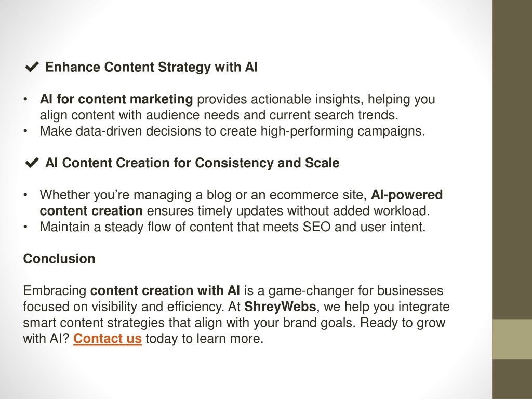The image size is (532, 399).
Task: Select the Enhance Content Strategy with AI heading
Action: coord(151,67)
